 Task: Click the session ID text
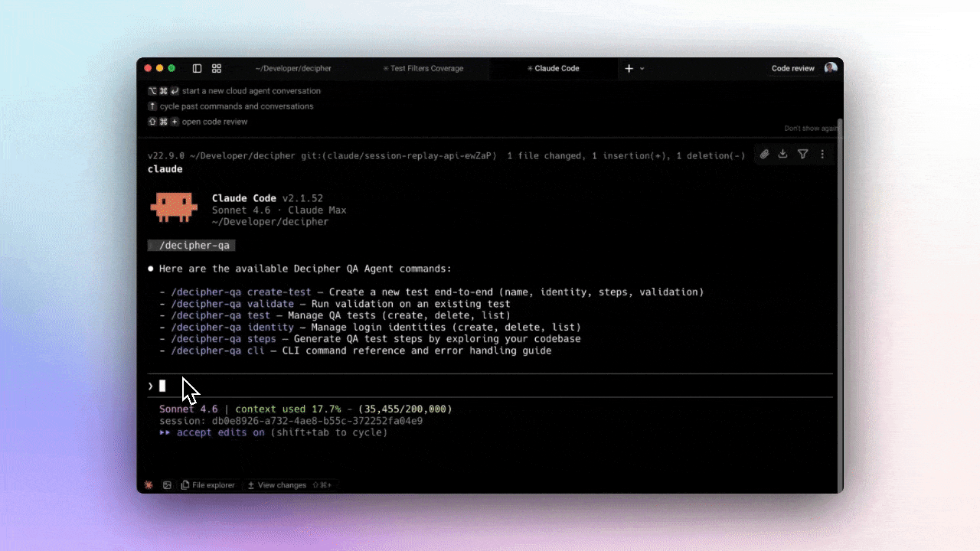[291, 421]
